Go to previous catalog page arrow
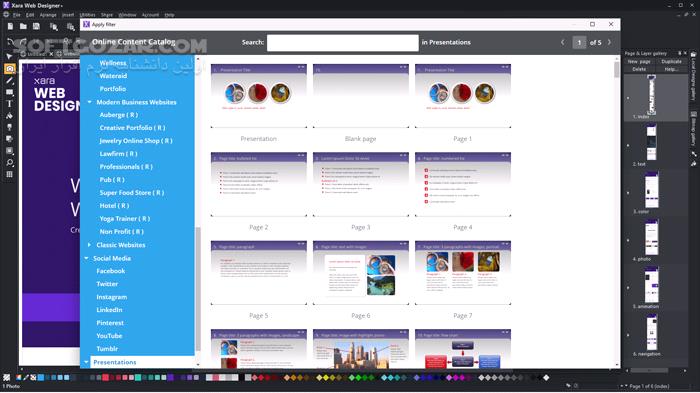Viewport: 700px width, 393px height. click(x=562, y=42)
